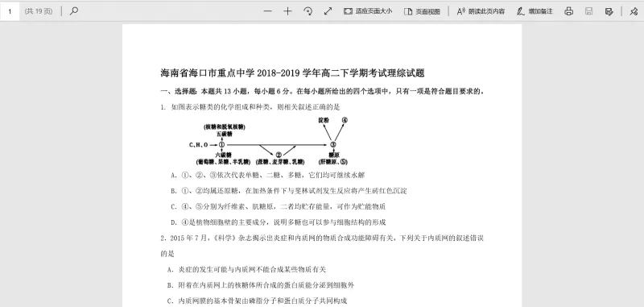Screen dimensions: 644x307
Task: Click the 六碳糖 label in the diagram
Action: point(224,155)
